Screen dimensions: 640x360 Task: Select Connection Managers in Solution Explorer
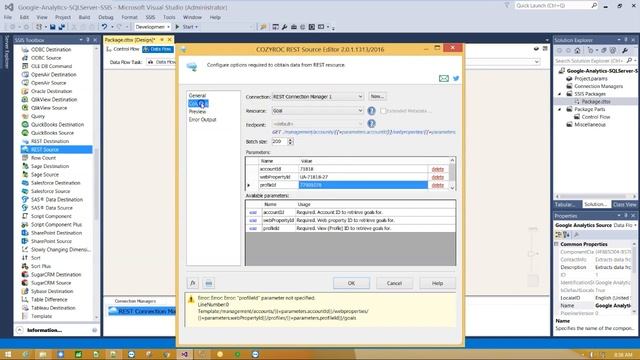coord(598,86)
